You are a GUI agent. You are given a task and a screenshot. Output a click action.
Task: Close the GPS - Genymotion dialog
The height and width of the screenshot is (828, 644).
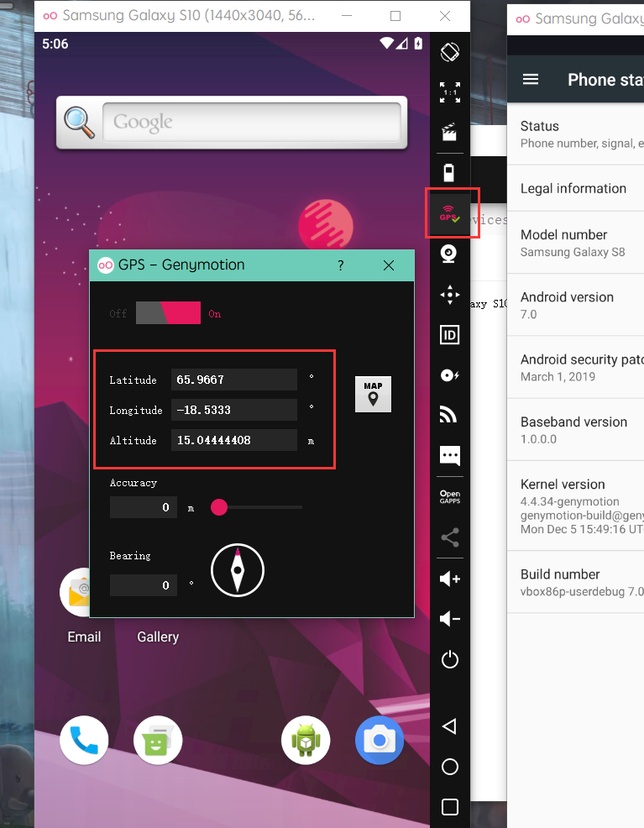[x=389, y=265]
